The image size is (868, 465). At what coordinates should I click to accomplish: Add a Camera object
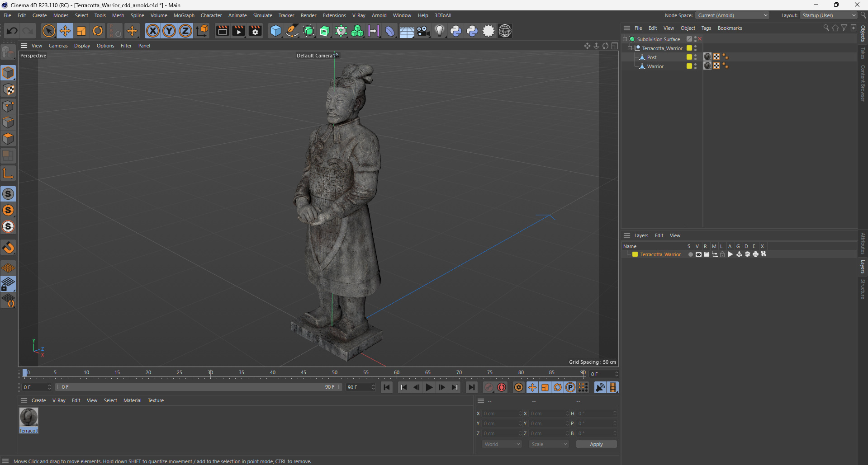pyautogui.click(x=423, y=31)
